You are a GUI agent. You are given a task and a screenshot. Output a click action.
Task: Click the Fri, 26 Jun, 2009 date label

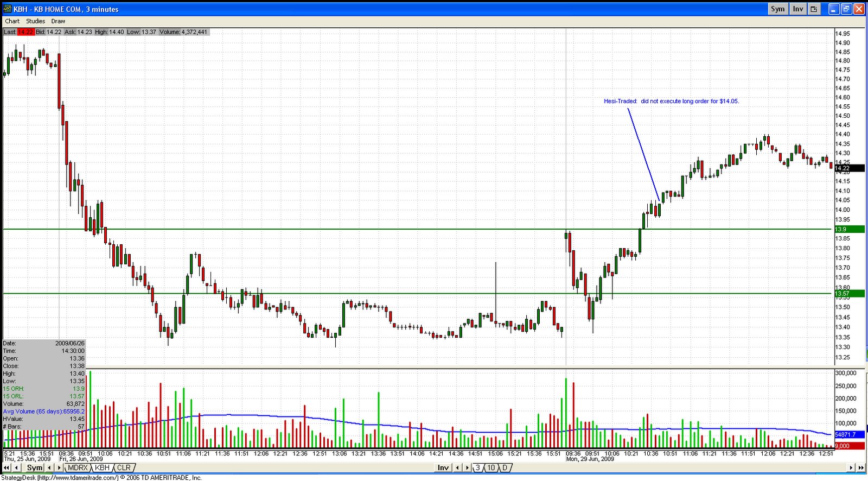click(81, 459)
